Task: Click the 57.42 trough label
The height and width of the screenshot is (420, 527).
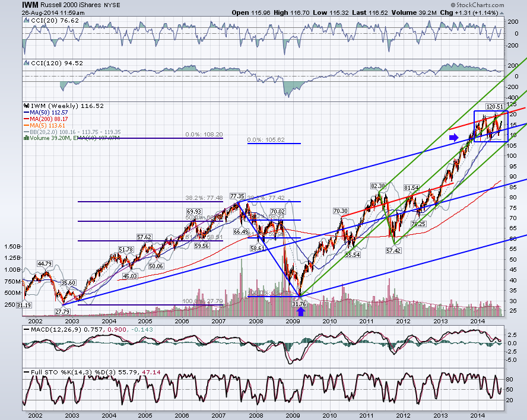Action: 393,251
